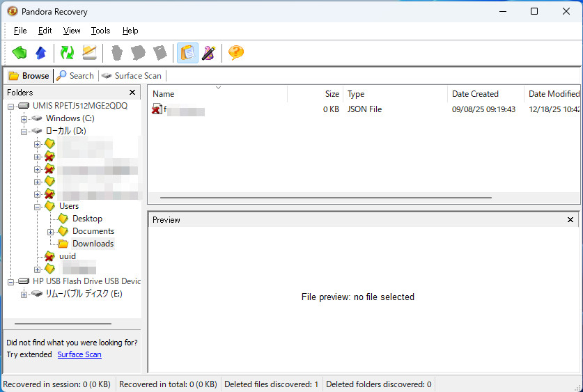The width and height of the screenshot is (583, 392).
Task: Close the Folders panel
Action: point(132,93)
